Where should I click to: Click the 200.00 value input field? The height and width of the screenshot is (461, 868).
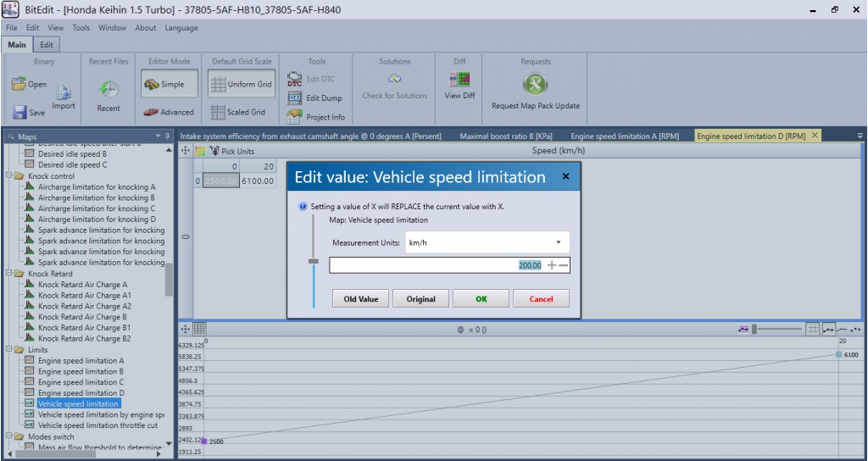[x=449, y=265]
